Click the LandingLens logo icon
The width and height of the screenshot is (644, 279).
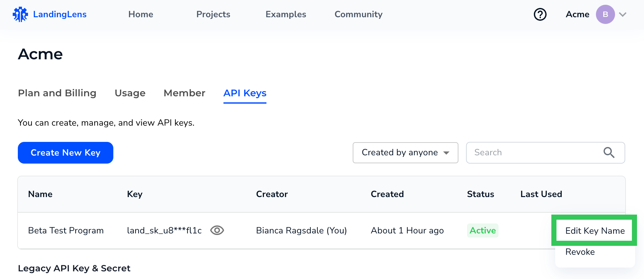coord(20,14)
